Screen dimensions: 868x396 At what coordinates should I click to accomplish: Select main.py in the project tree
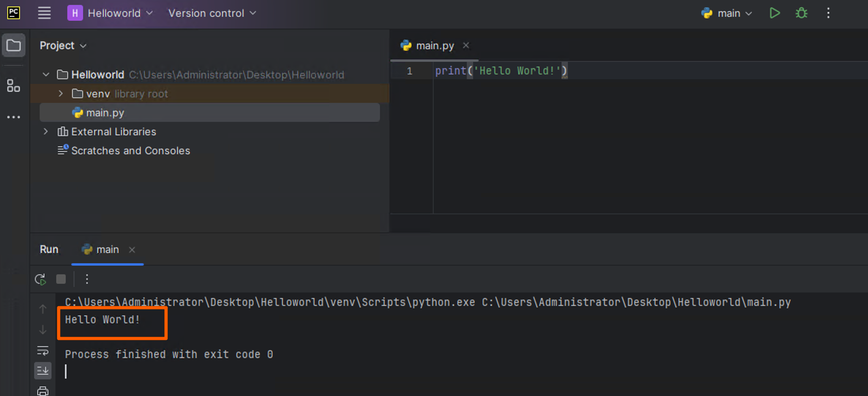click(105, 113)
